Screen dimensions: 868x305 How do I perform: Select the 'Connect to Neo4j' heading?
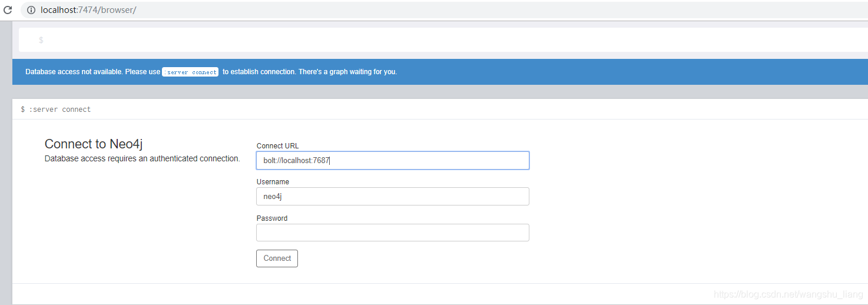click(94, 144)
